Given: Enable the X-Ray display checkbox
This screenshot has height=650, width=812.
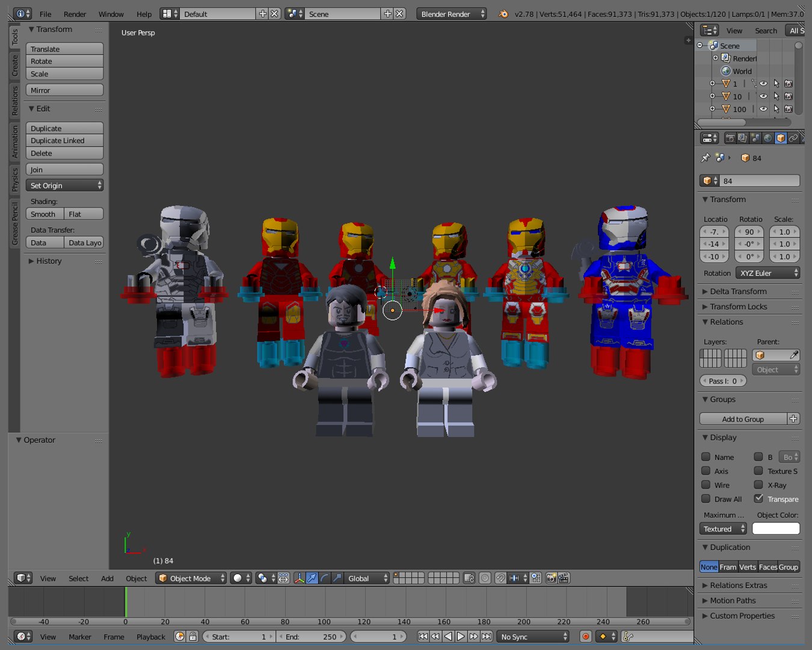Looking at the screenshot, I should point(758,484).
